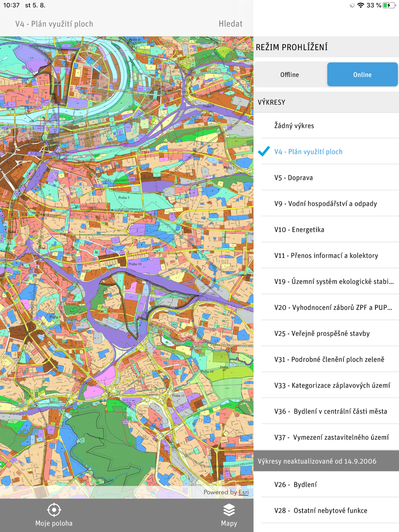This screenshot has width=399, height=532.
Task: Tap the 33 % battery percentage
Action: (374, 5)
